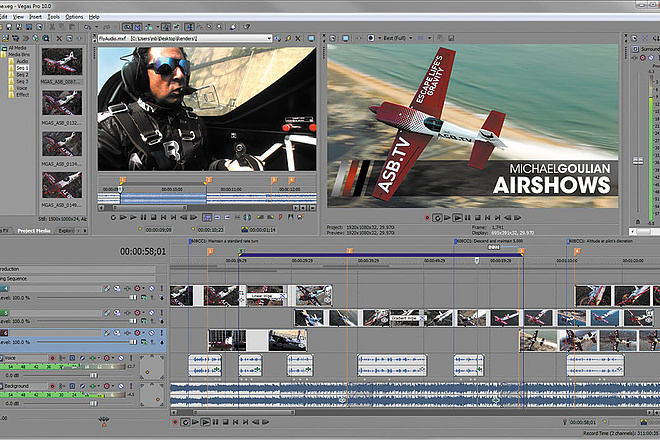
Task: Stop playback in the timeline transport bar
Action: 225,422
